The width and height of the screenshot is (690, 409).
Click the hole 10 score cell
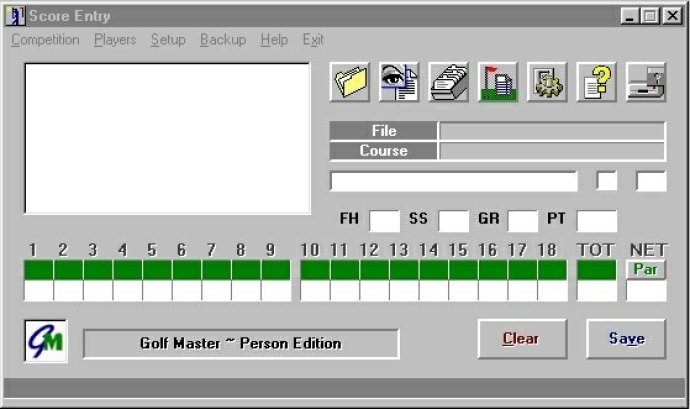pos(315,291)
